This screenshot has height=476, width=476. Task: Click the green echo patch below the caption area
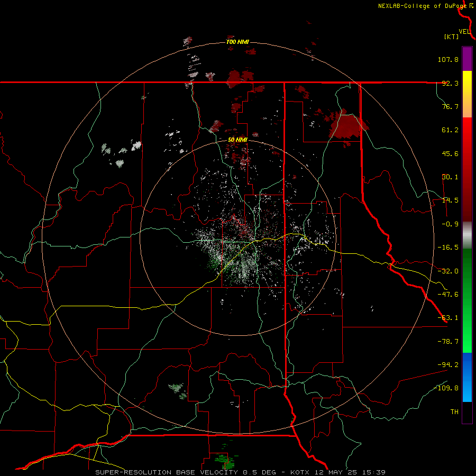[226, 461]
